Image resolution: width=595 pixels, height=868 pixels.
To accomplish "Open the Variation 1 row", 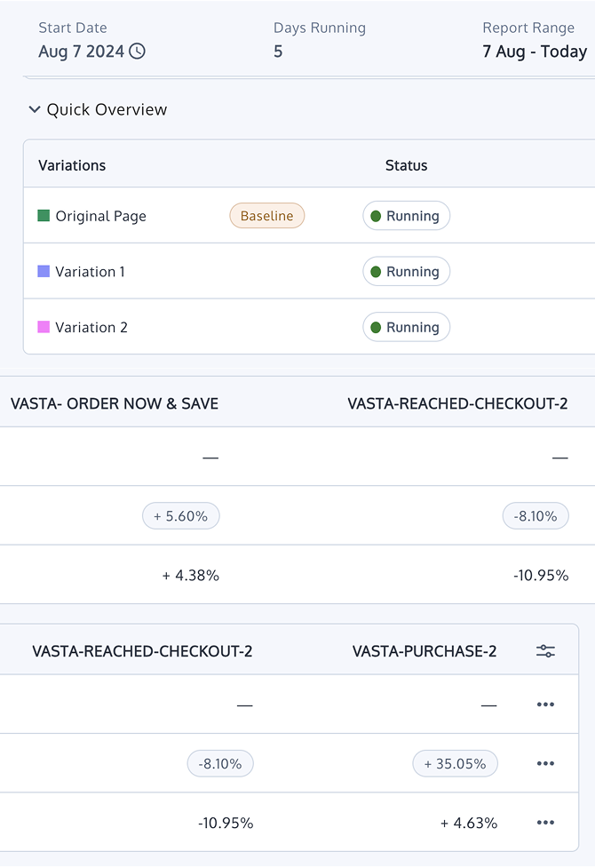I will click(309, 271).
